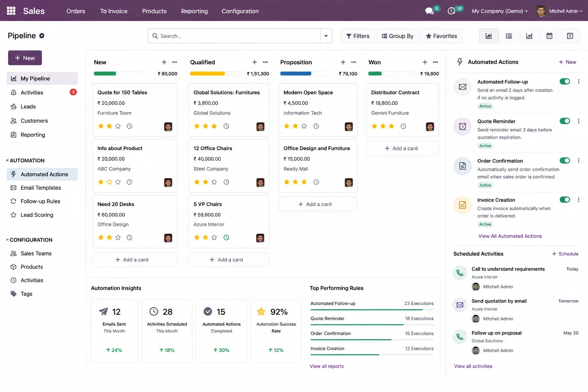The height and width of the screenshot is (392, 588).
Task: Click Schedule link in Scheduled Activities
Action: (565, 254)
